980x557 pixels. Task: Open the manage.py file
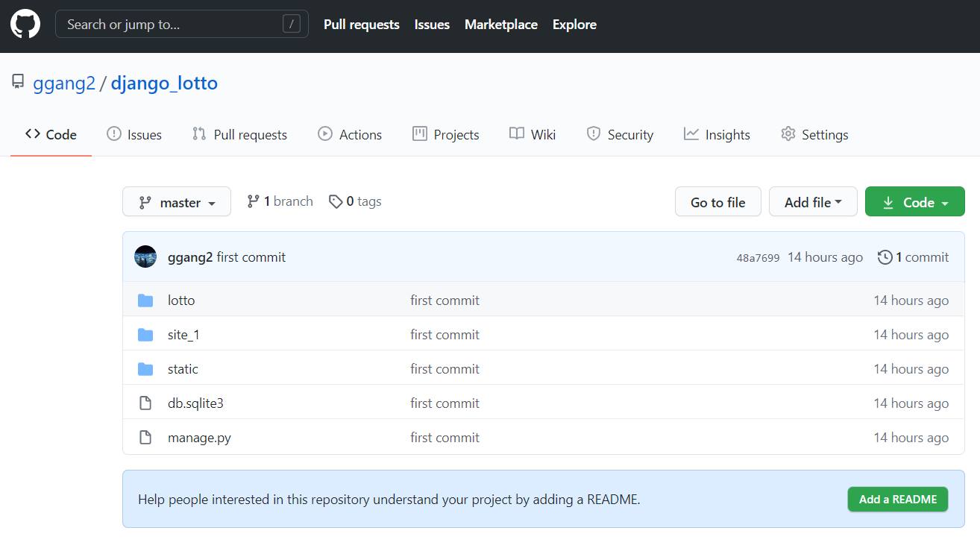point(199,438)
